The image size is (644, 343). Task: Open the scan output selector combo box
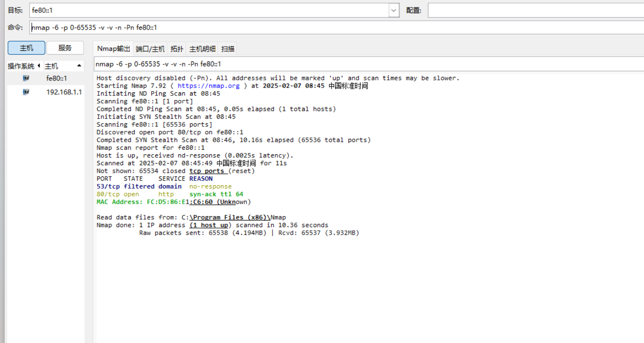click(369, 64)
